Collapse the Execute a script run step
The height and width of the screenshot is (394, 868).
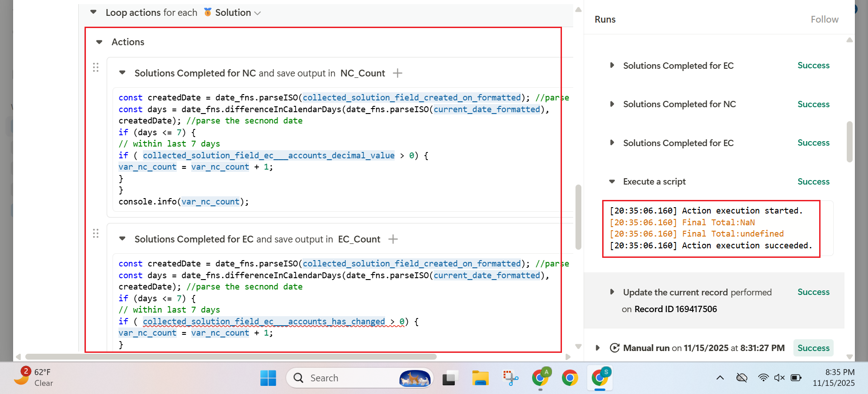(x=612, y=181)
